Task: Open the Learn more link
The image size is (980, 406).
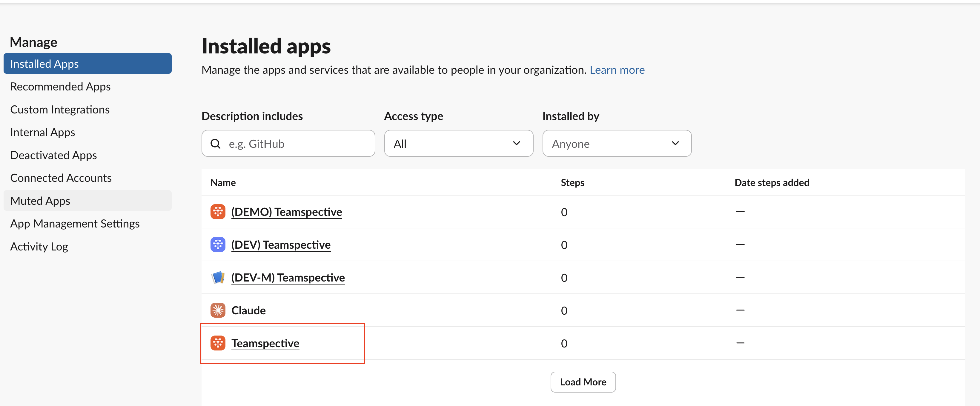Action: click(x=617, y=70)
